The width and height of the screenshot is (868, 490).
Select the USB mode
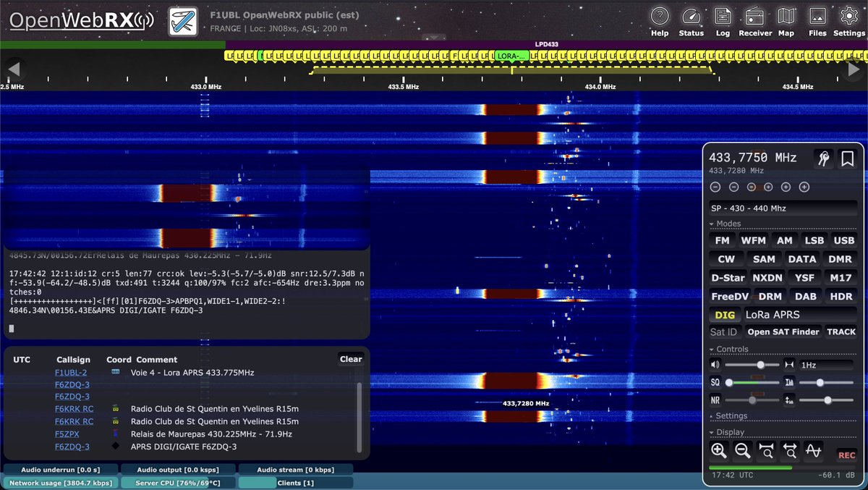coord(843,240)
